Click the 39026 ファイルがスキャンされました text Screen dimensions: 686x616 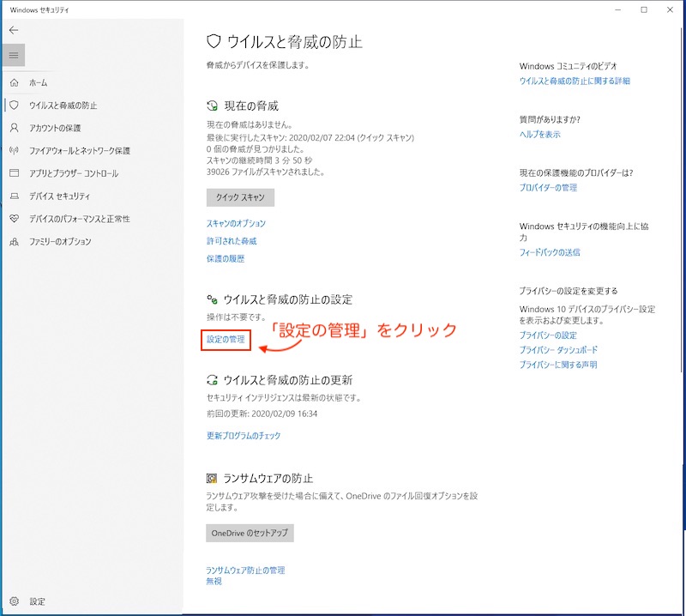point(265,172)
